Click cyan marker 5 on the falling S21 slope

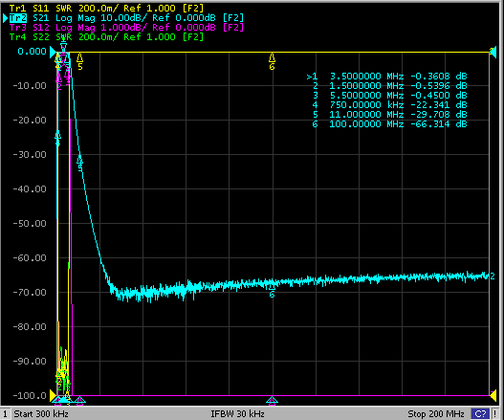click(80, 165)
